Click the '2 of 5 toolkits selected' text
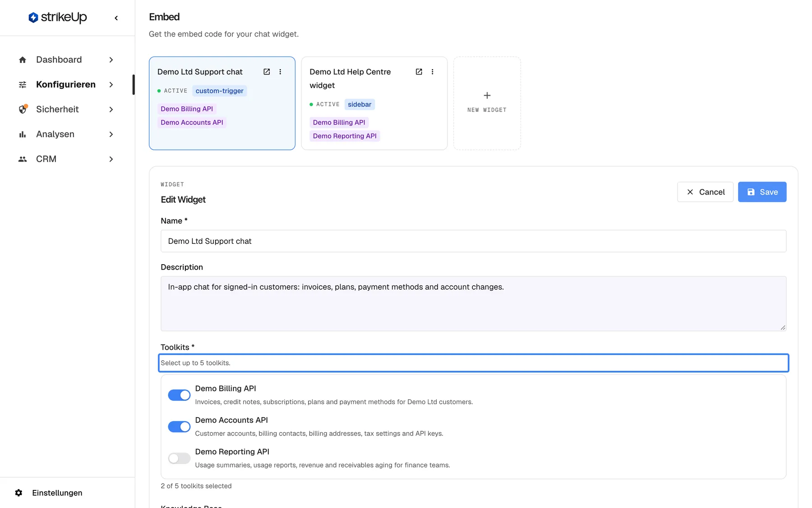Screen dimensions: 812x508 tap(196, 486)
